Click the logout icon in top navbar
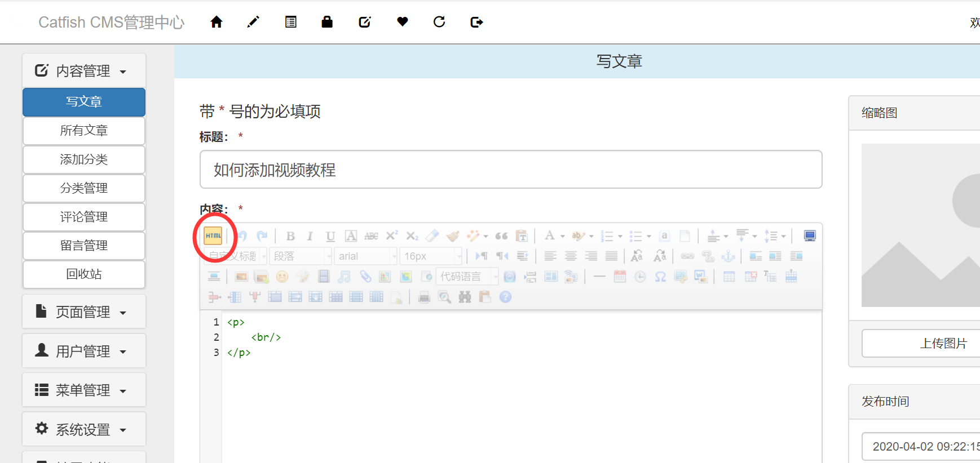Viewport: 980px width, 463px height. click(476, 22)
